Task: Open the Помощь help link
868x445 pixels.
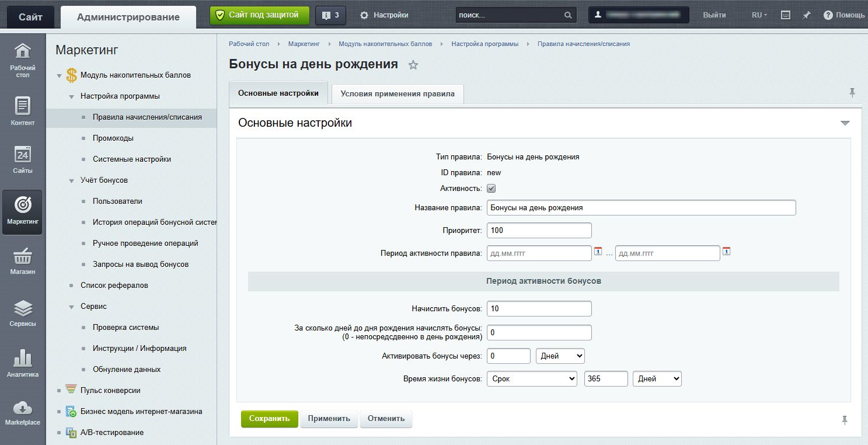Action: click(x=844, y=15)
